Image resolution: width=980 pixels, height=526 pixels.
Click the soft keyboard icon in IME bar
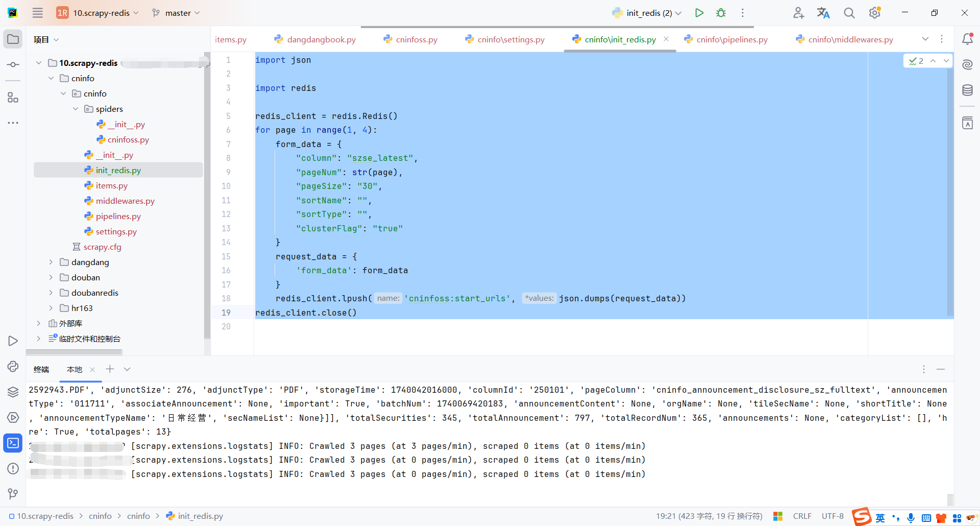click(x=926, y=518)
